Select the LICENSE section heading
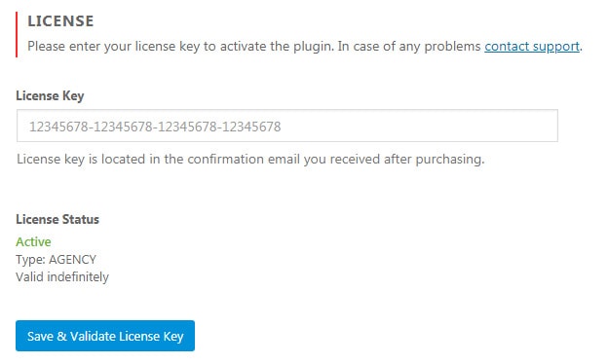The width and height of the screenshot is (608, 364). click(60, 20)
